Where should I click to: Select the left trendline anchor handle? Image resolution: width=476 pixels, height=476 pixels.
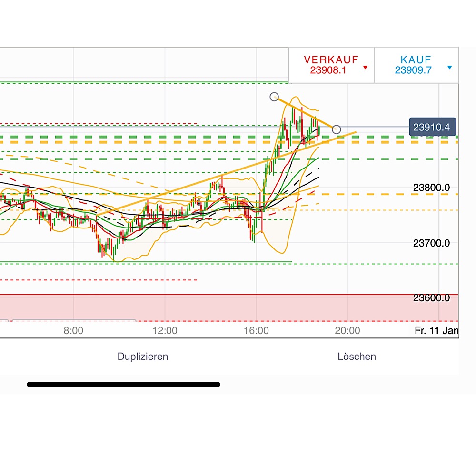tap(275, 97)
